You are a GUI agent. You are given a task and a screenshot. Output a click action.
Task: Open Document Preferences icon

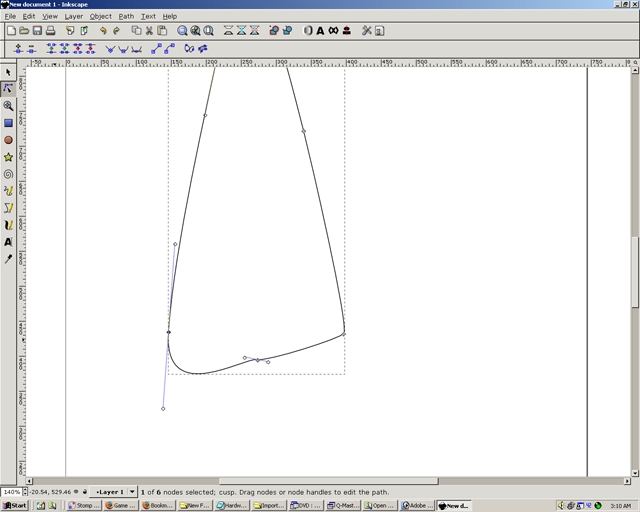[380, 31]
